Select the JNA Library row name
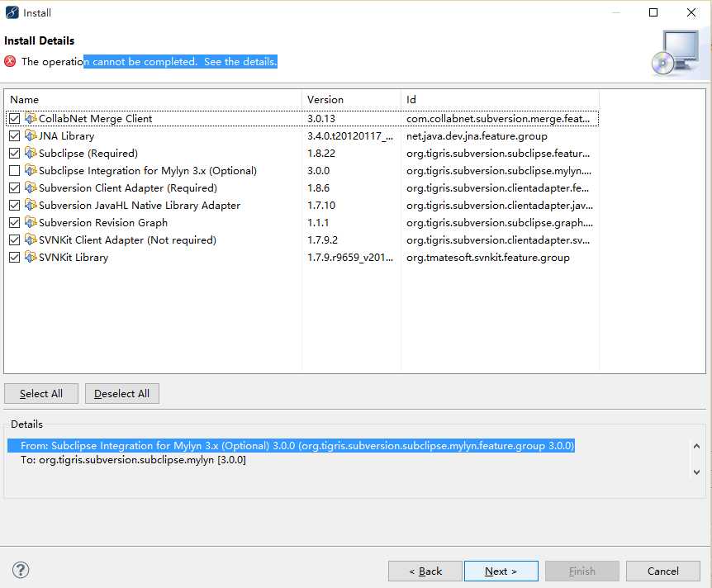Image resolution: width=712 pixels, height=588 pixels. tap(67, 135)
